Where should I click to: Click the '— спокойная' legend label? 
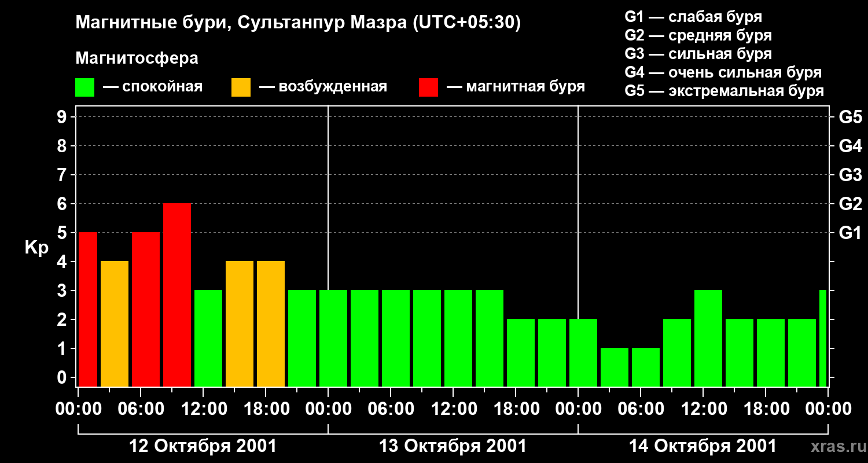click(153, 87)
